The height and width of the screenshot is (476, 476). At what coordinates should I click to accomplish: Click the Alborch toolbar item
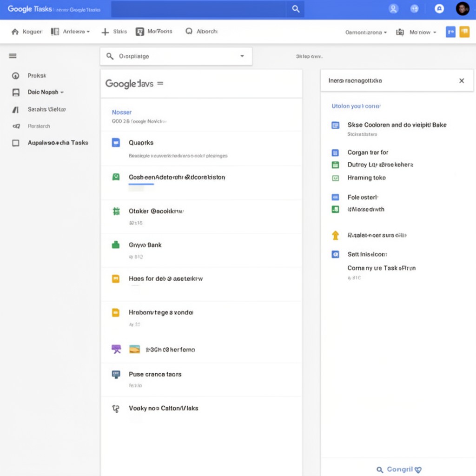pyautogui.click(x=202, y=31)
